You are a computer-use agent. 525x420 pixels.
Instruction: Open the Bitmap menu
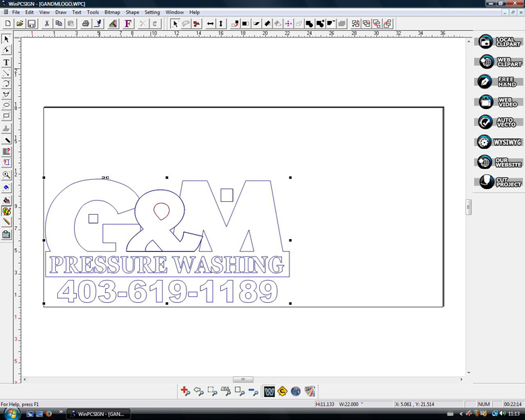point(112,12)
